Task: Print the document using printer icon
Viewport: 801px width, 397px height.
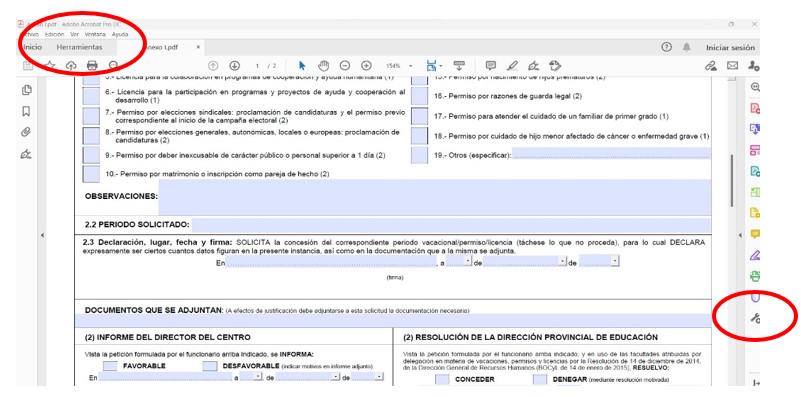Action: coord(92,65)
